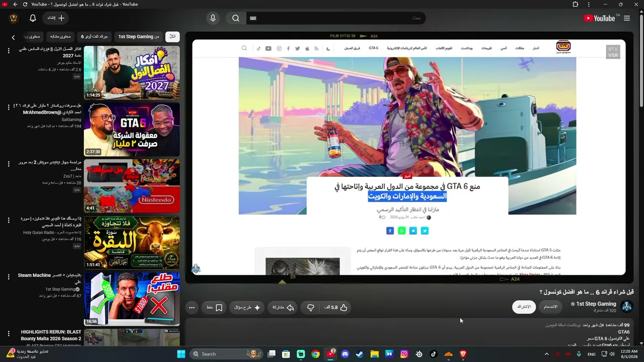Click the Windows taskbar Search box
The width and height of the screenshot is (644, 362).
226,354
